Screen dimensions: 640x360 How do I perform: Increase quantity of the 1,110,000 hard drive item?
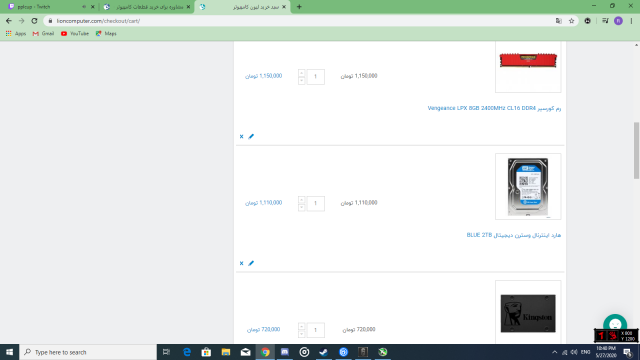(x=302, y=200)
